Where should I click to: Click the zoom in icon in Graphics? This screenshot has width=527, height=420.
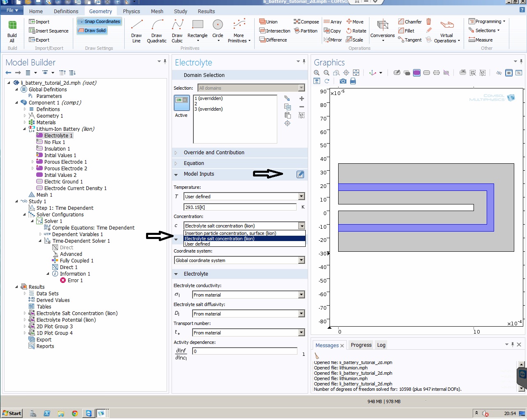[317, 73]
